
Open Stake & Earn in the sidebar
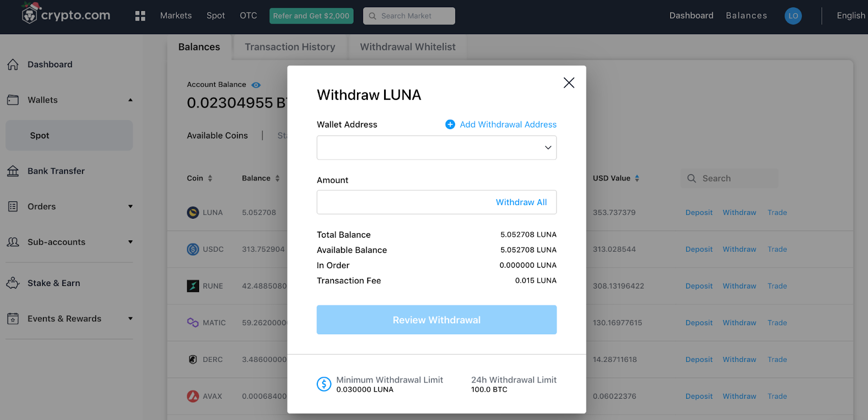54,283
